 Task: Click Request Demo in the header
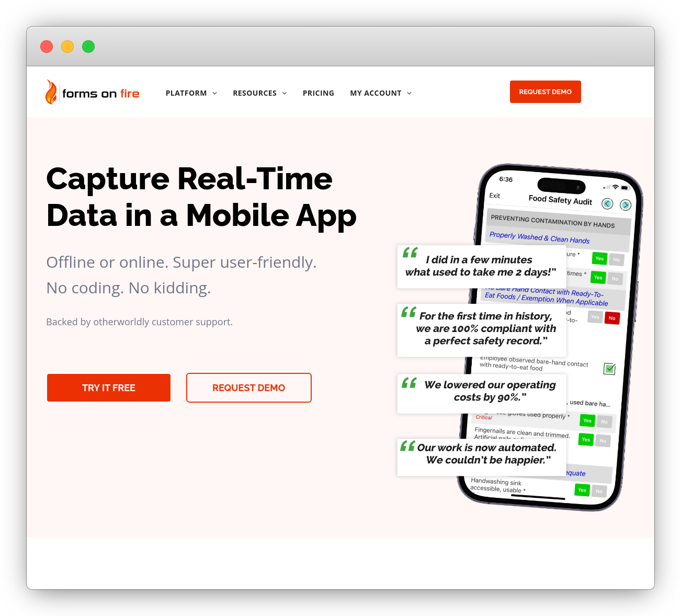coord(545,92)
